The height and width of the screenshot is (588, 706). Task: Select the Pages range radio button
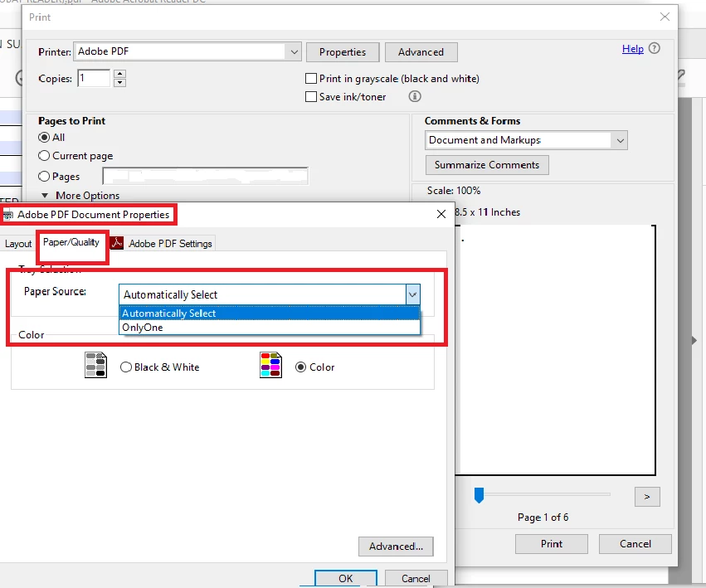pos(44,177)
